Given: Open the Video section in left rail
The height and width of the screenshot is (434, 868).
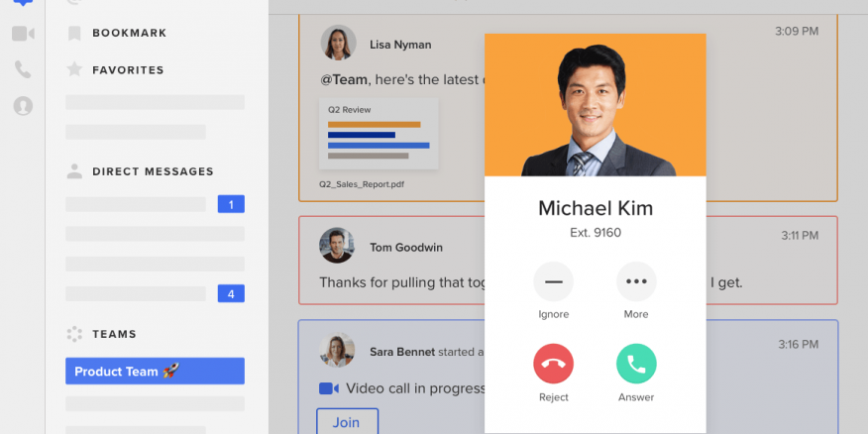Looking at the screenshot, I should 23,35.
